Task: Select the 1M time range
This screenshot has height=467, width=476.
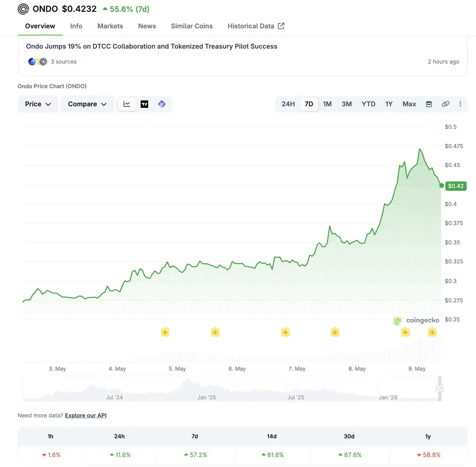Action: 327,104
